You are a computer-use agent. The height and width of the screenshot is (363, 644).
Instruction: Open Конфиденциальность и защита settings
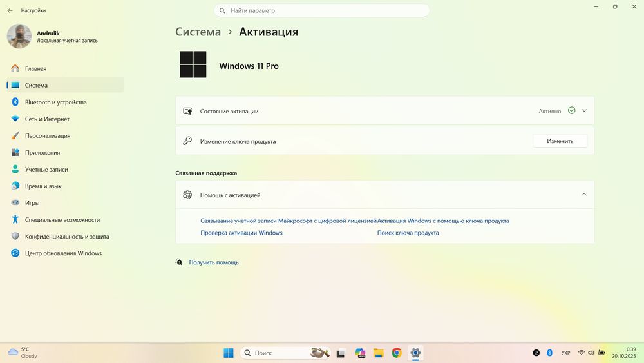click(65, 237)
